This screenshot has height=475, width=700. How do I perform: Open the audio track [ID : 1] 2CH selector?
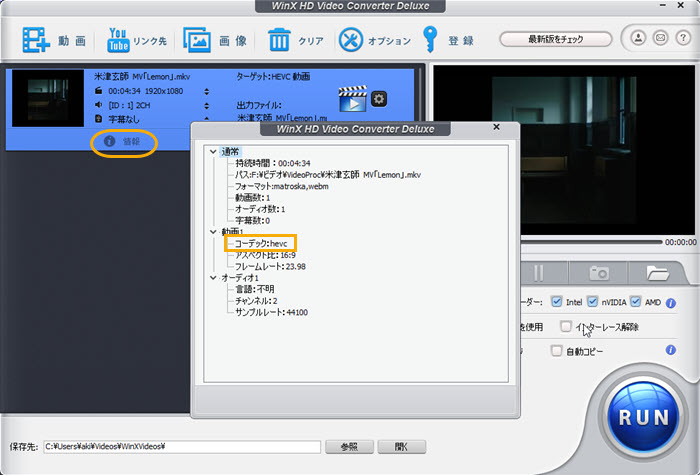pos(206,106)
